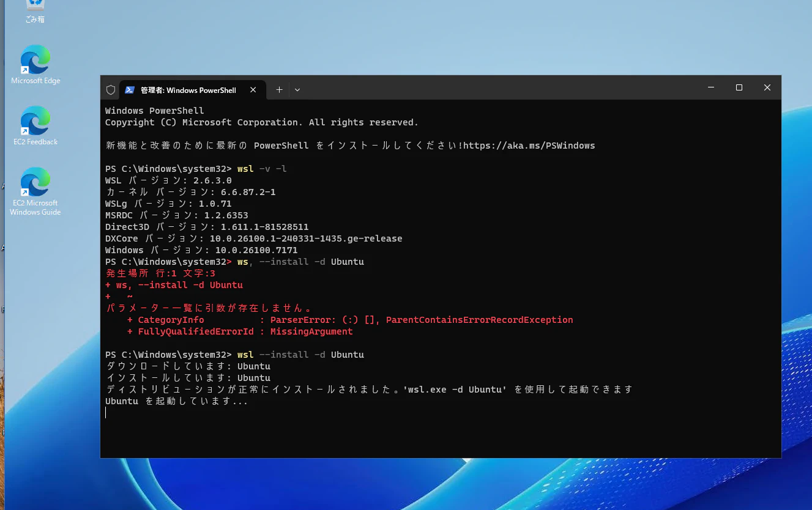
Task: Click the administrator shield icon in the title bar
Action: click(x=111, y=90)
